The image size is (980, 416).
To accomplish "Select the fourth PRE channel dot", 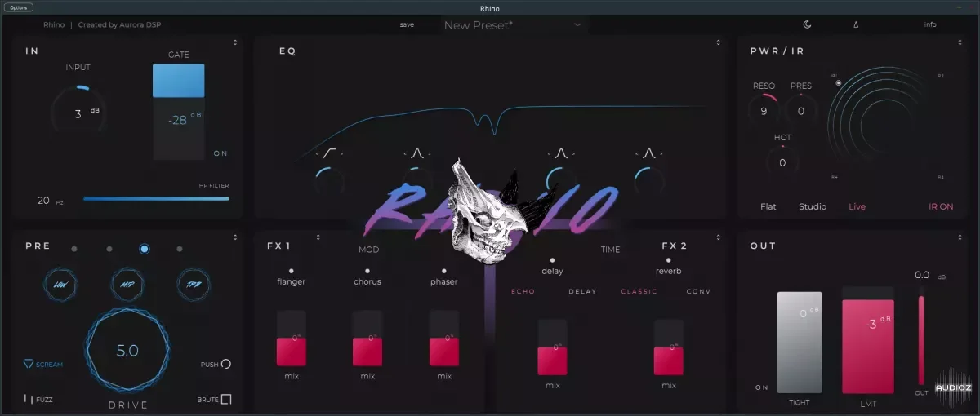I will pyautogui.click(x=180, y=249).
